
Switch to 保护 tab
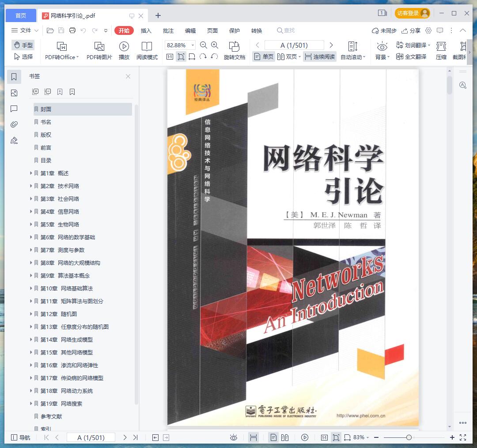(x=234, y=31)
